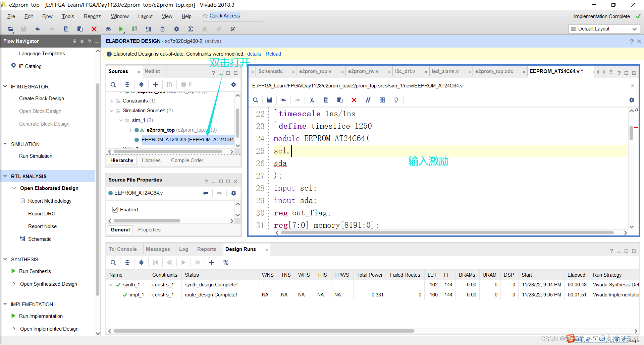Screen dimensions: 644x345
Task: Click the editor search magnifier icon
Action: pos(256,100)
